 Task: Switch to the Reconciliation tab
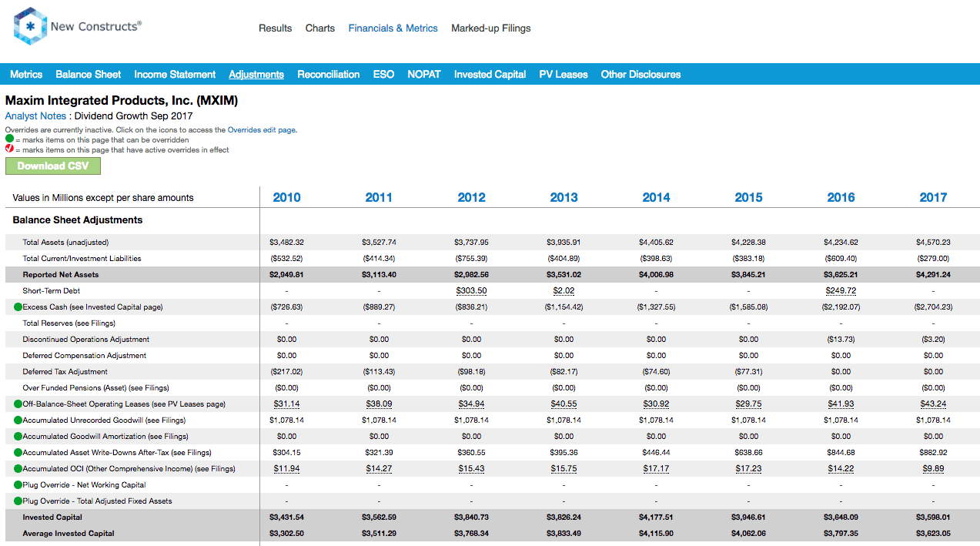click(x=329, y=75)
